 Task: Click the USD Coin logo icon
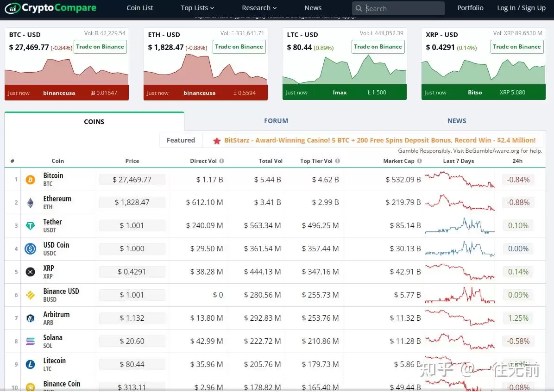click(x=30, y=249)
